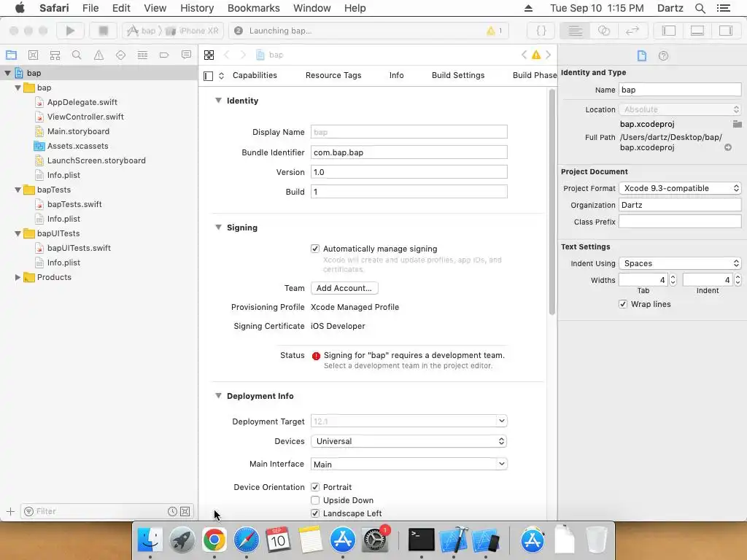Show the Version editor
Image resolution: width=747 pixels, height=560 pixels.
tap(632, 31)
